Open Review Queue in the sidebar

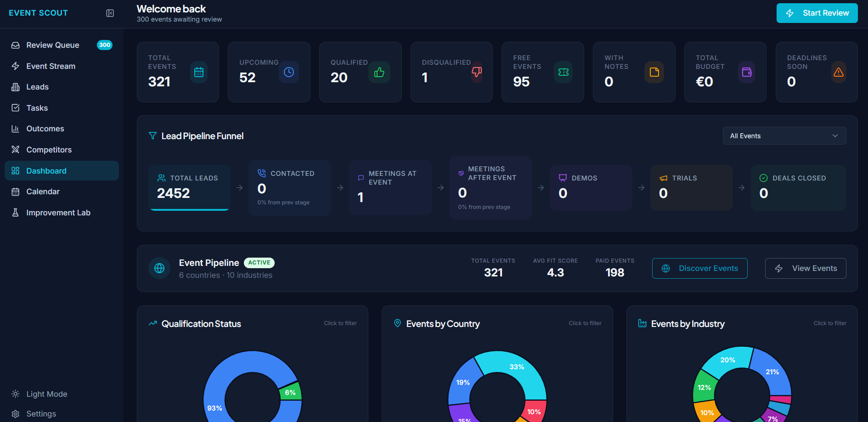[x=62, y=45]
